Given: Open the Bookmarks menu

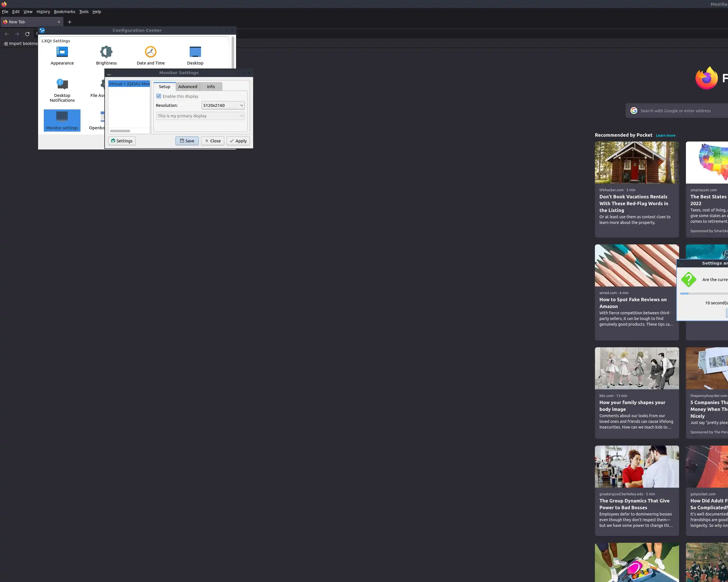Looking at the screenshot, I should pyautogui.click(x=65, y=11).
